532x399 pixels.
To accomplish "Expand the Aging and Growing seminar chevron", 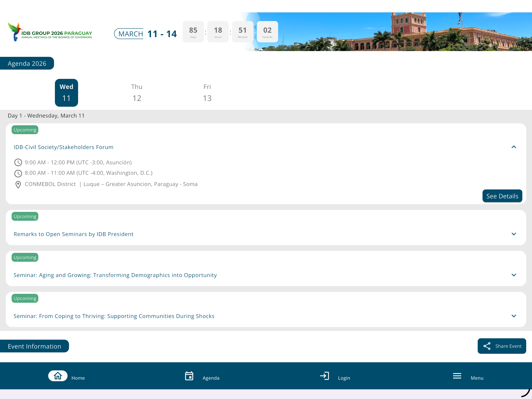I will click(x=514, y=275).
